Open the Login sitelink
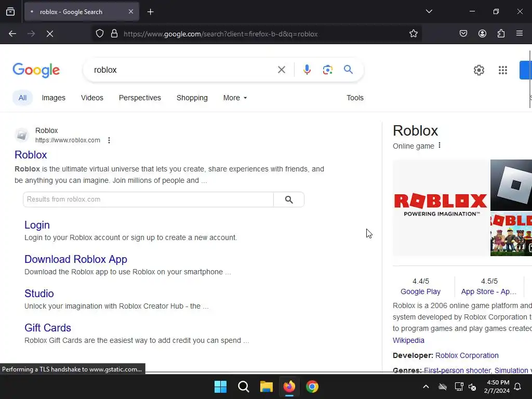This screenshot has width=532, height=399. coord(37,225)
